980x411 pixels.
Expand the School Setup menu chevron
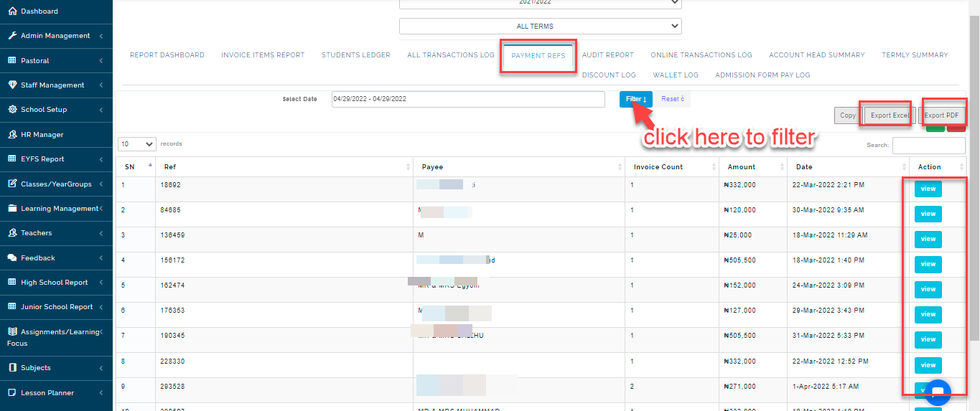coord(101,110)
